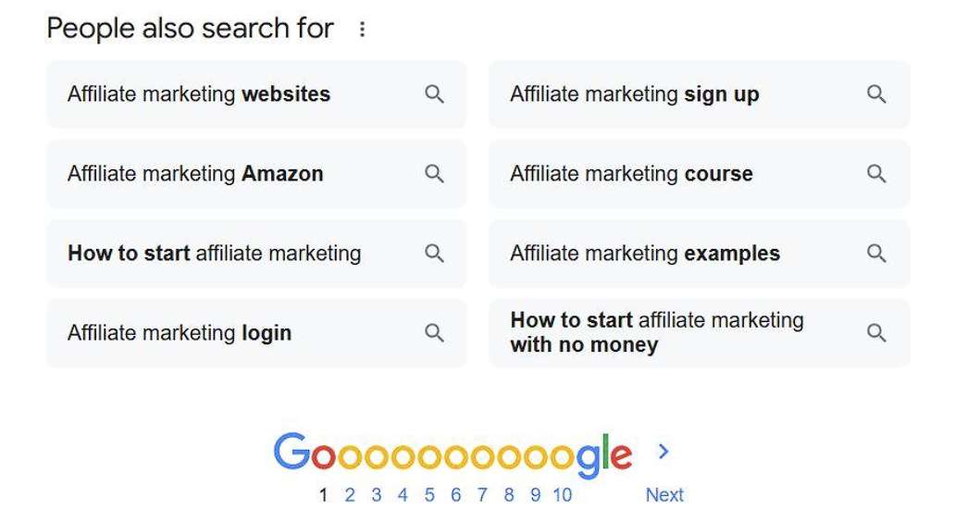Go to results page 5

tap(429, 495)
